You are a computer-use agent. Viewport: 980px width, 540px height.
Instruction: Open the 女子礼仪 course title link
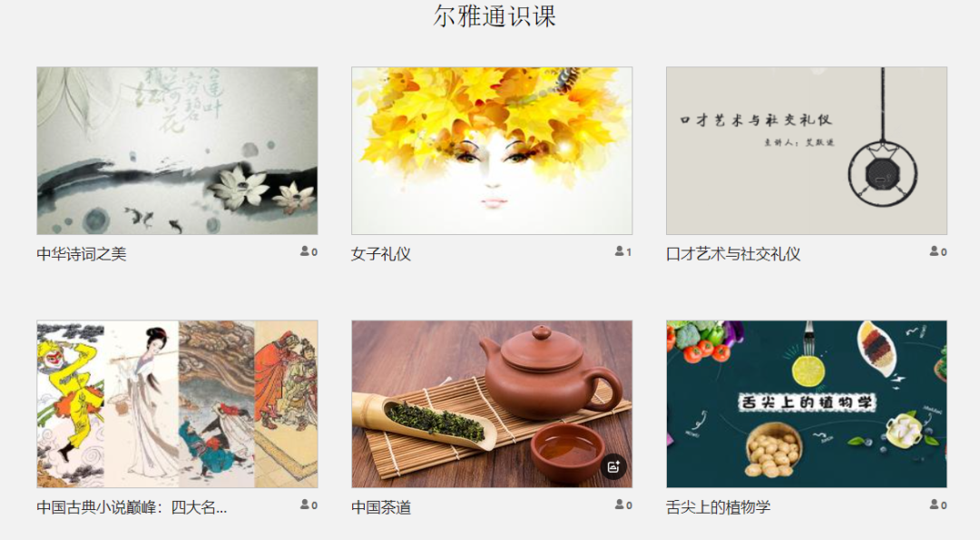(381, 254)
